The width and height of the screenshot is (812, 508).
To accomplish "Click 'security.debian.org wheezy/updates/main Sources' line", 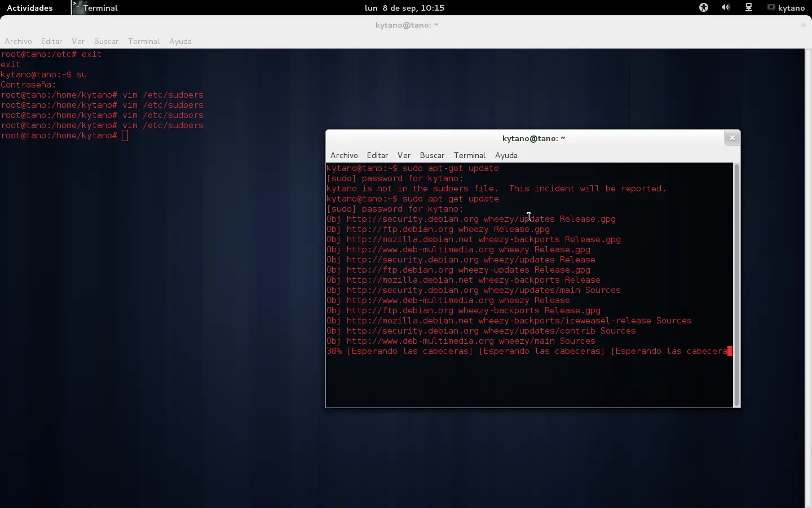I will [474, 290].
